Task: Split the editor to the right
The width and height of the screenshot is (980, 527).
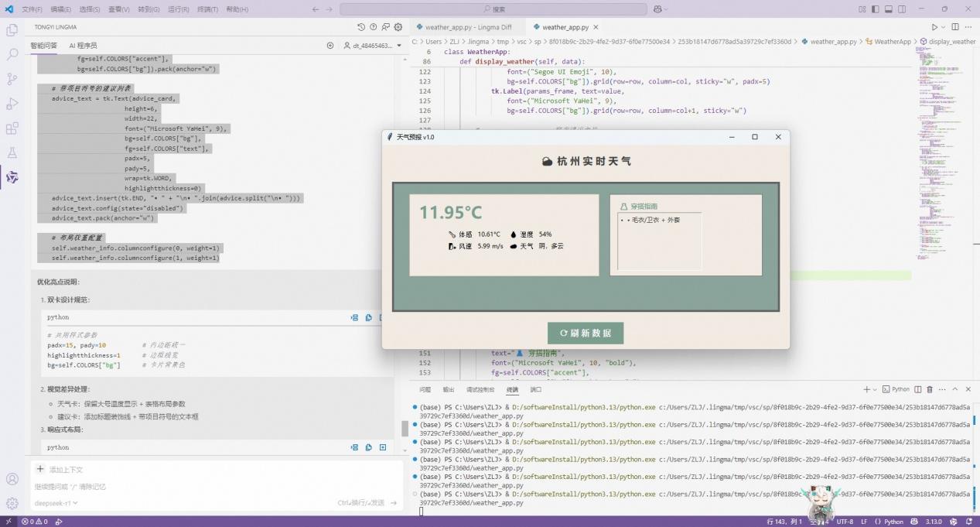Action: coord(957,27)
